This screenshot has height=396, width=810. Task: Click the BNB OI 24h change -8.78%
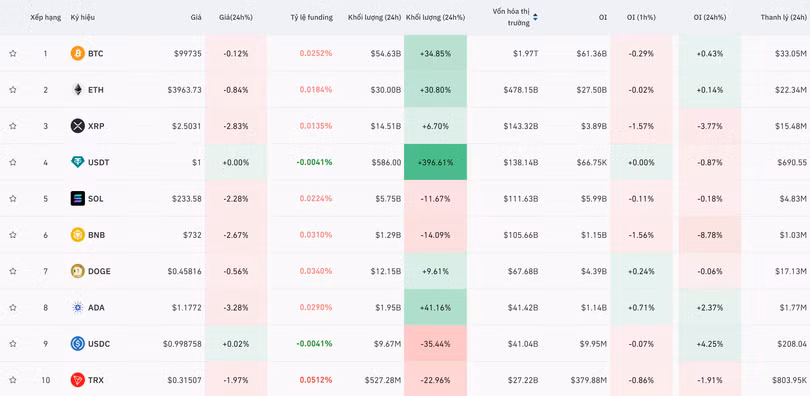coord(710,235)
